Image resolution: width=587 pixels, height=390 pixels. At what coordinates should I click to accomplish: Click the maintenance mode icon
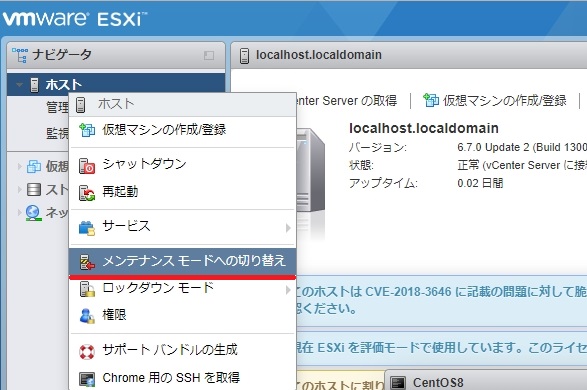(87, 262)
